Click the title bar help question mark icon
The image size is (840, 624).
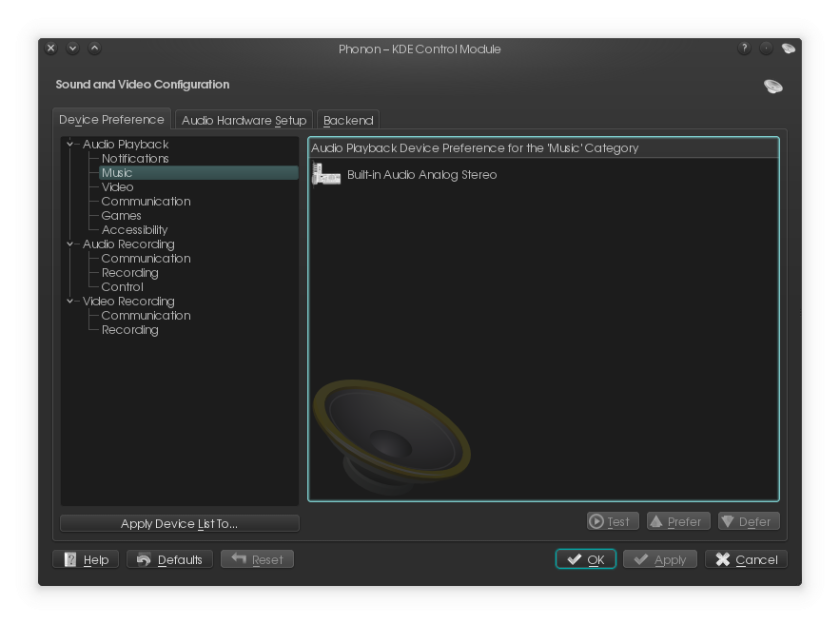point(744,49)
